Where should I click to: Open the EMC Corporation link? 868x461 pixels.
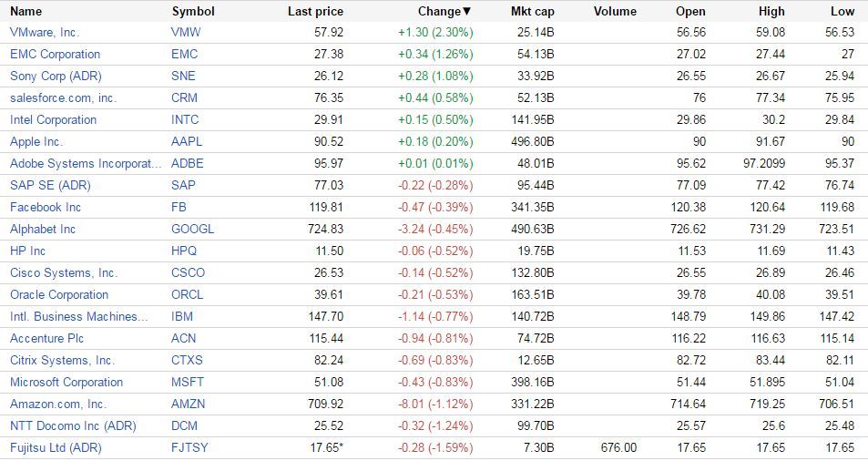(x=55, y=54)
